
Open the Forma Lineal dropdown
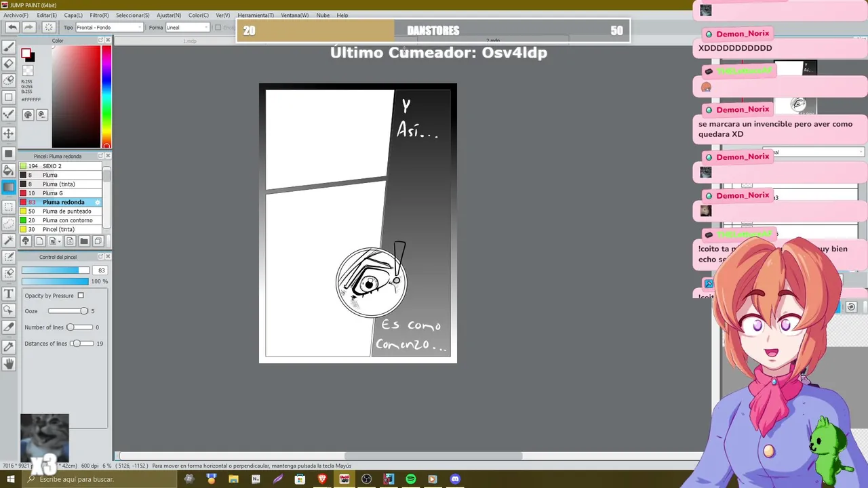(187, 28)
